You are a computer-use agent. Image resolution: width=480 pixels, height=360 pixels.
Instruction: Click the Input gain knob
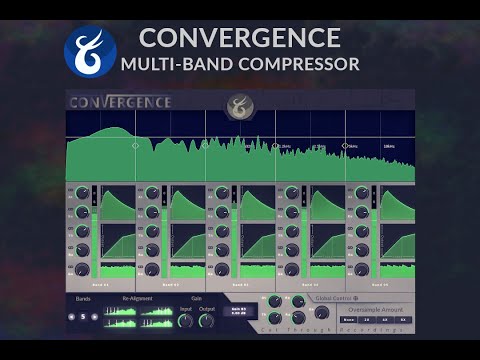(x=186, y=321)
